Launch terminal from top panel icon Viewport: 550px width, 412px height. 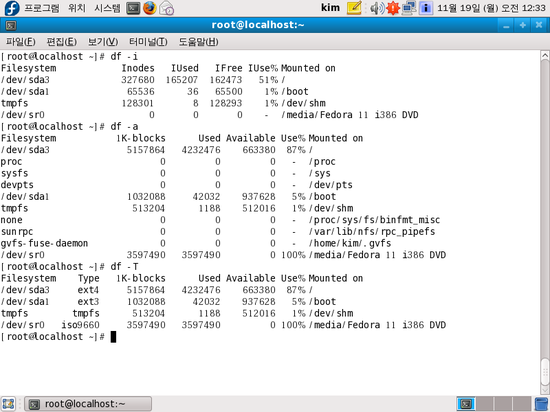click(x=133, y=8)
